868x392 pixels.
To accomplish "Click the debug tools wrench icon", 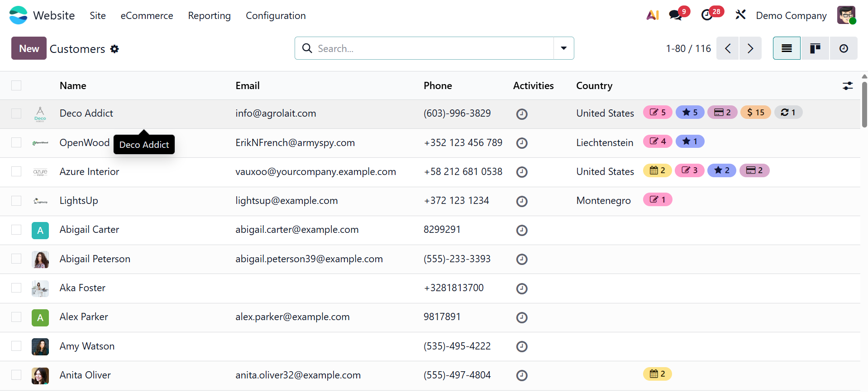I will pyautogui.click(x=740, y=15).
